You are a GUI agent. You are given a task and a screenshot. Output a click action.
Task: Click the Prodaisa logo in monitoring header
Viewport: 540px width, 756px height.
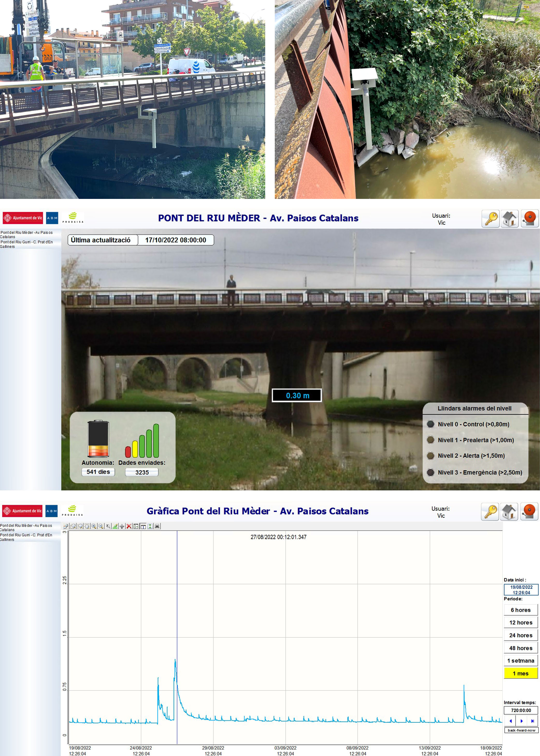(x=73, y=218)
